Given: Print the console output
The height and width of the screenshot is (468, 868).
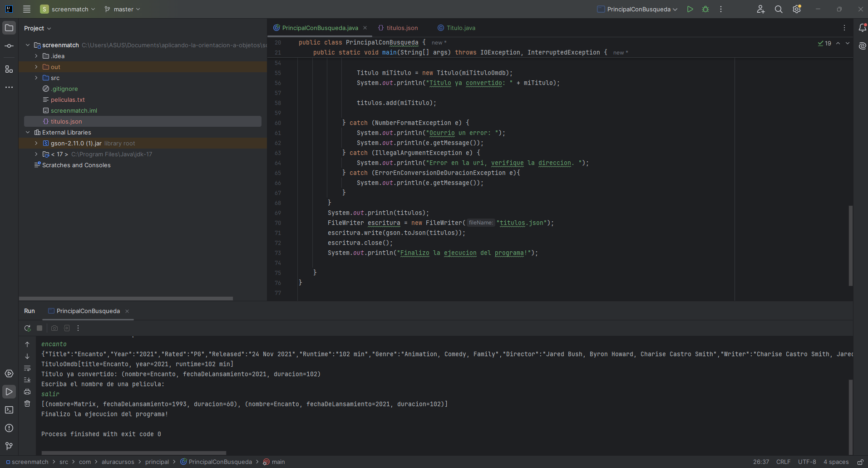Looking at the screenshot, I should [27, 392].
